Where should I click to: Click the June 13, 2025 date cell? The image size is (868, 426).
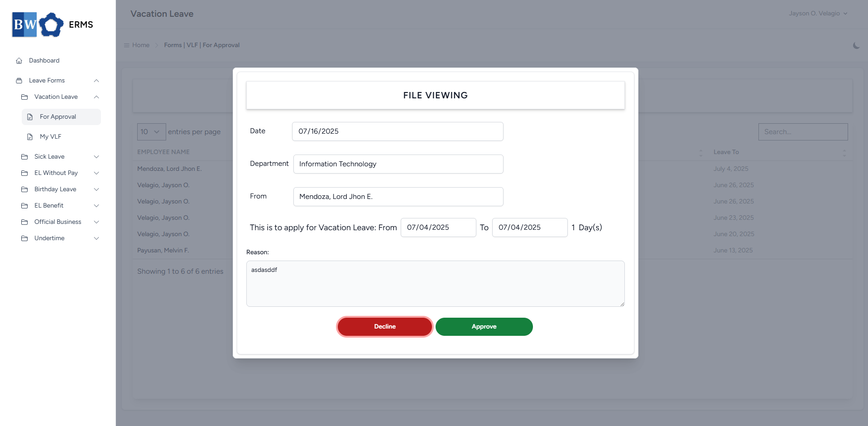733,251
